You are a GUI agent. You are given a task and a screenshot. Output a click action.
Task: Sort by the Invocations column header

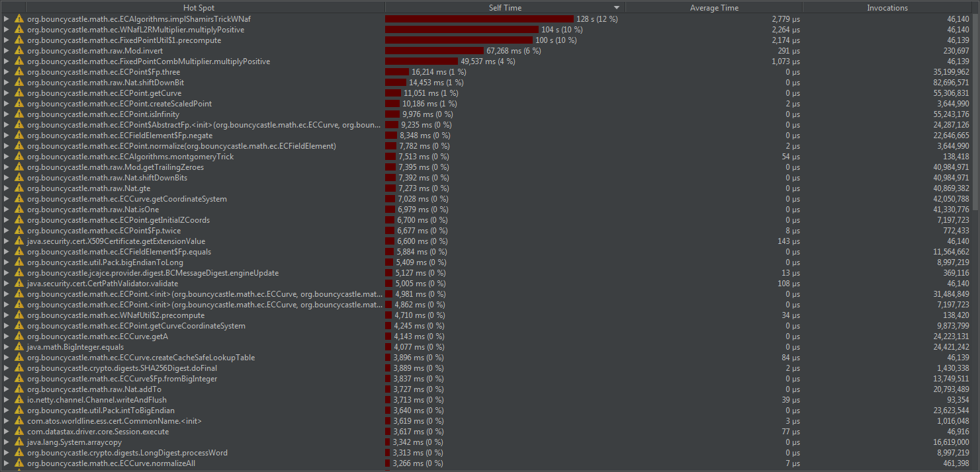pos(887,7)
